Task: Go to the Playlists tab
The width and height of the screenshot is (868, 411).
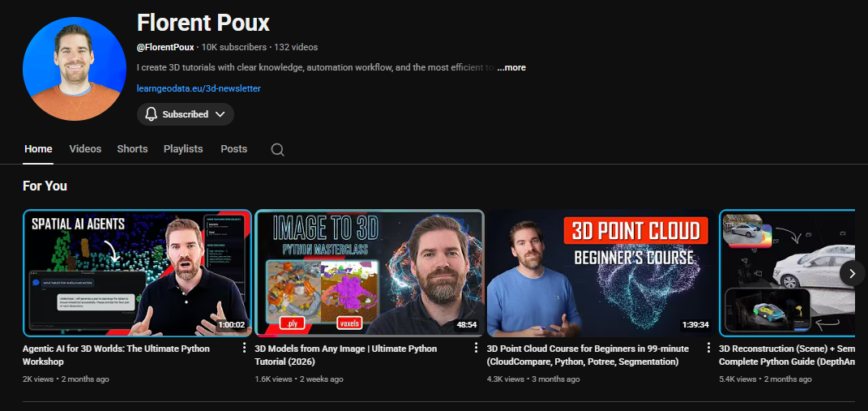Action: click(x=183, y=149)
